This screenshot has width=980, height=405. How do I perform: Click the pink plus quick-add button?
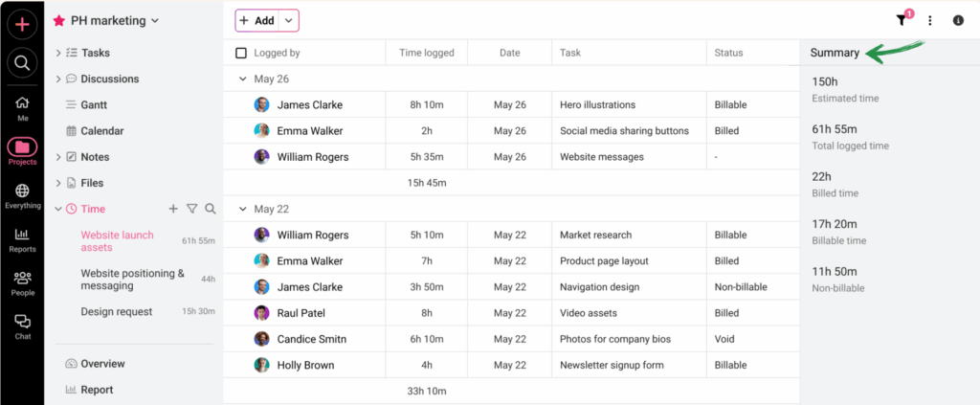[22, 24]
